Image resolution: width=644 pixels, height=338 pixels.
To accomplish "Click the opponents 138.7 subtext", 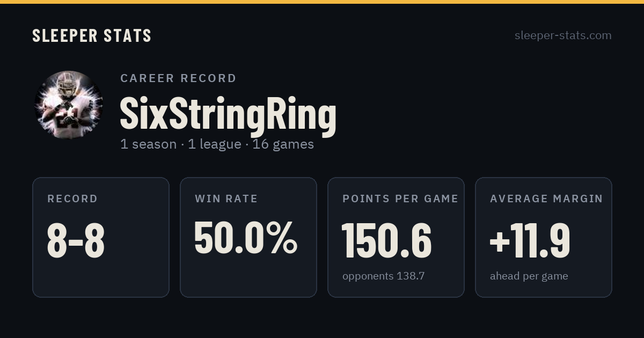I will [x=384, y=276].
